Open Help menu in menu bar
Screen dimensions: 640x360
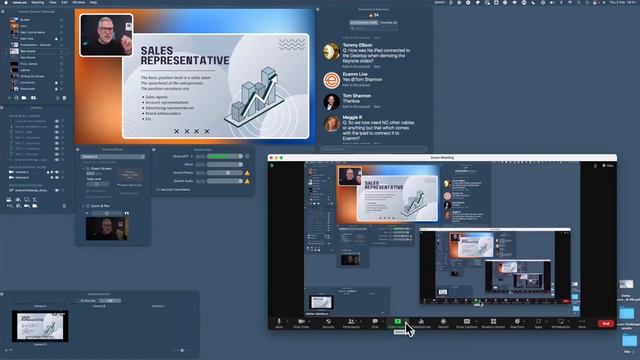click(93, 2)
